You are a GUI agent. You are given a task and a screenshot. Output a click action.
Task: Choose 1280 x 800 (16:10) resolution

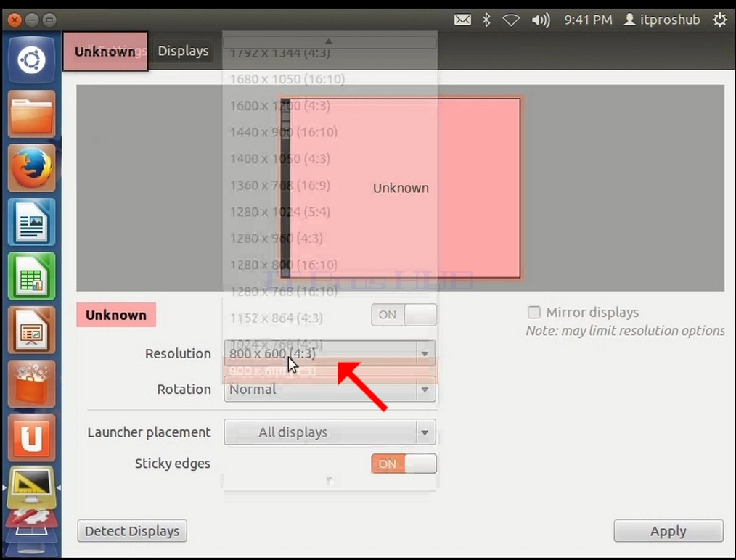[330, 265]
